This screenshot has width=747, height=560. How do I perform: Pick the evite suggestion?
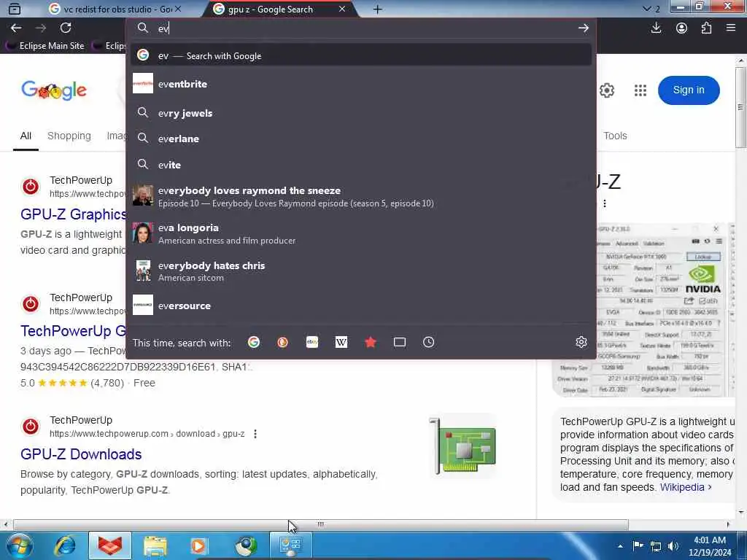[361, 165]
